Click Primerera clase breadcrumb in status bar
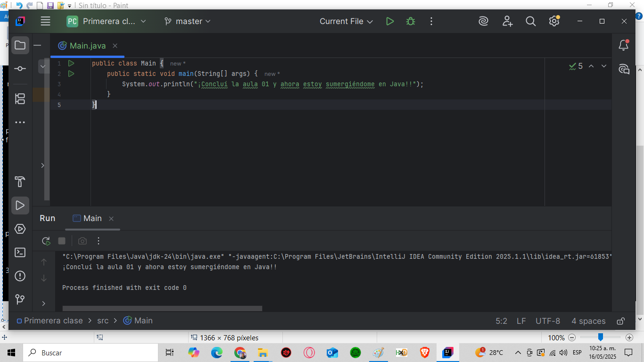 click(50, 321)
